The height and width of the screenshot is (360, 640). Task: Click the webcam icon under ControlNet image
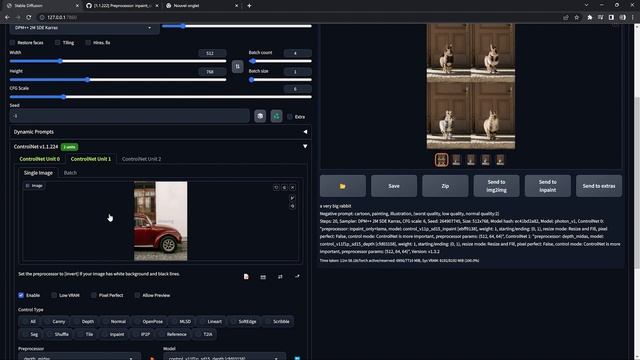(263, 277)
